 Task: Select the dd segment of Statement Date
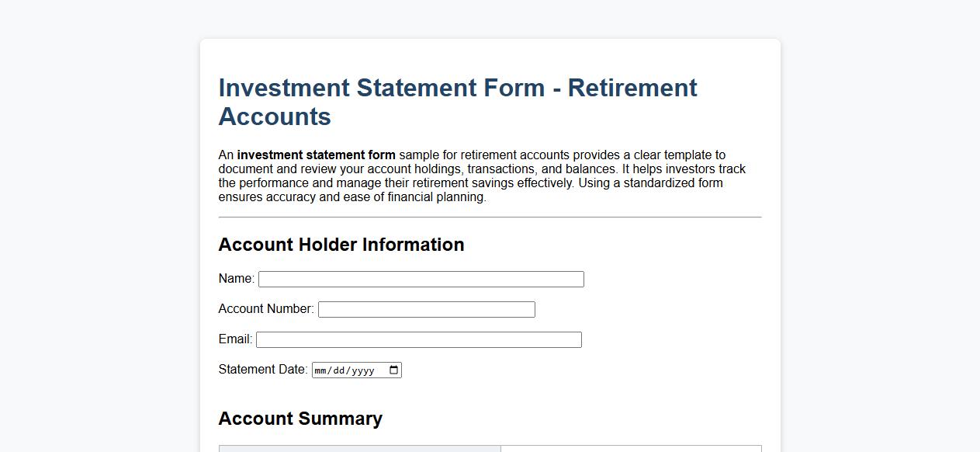342,370
